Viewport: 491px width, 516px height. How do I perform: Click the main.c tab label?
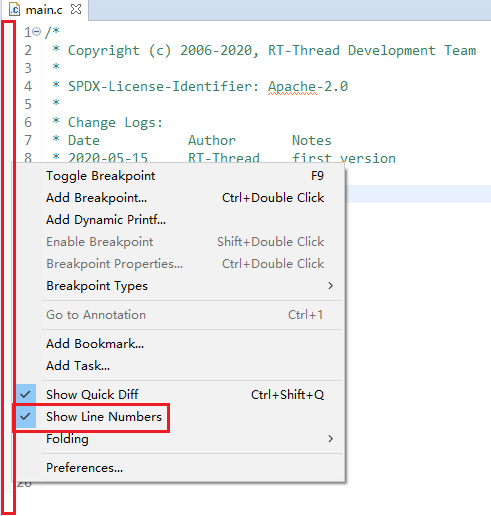[x=44, y=10]
